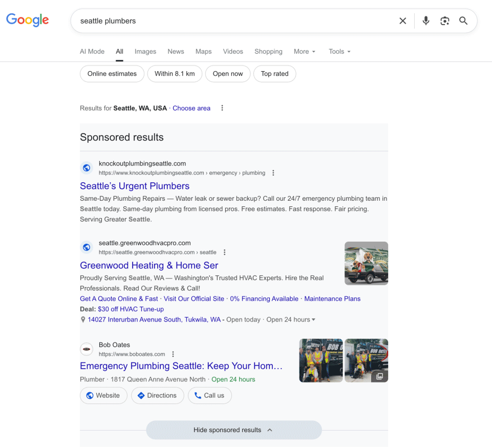Click the https://www.boboates.com URL text

132,354
